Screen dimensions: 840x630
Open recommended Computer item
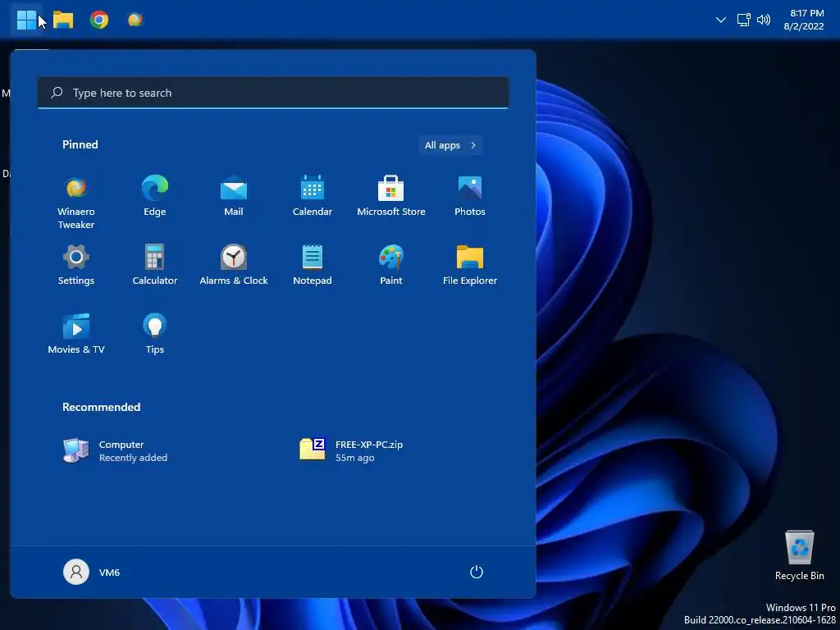tap(115, 450)
